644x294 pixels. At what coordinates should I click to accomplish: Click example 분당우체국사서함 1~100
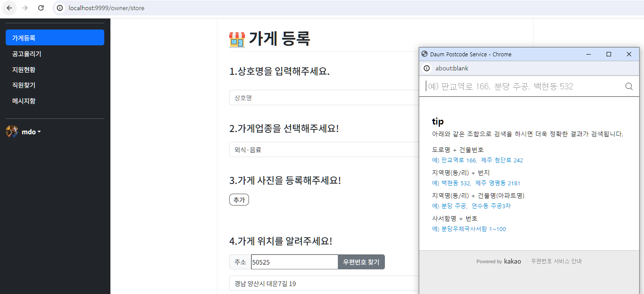469,229
